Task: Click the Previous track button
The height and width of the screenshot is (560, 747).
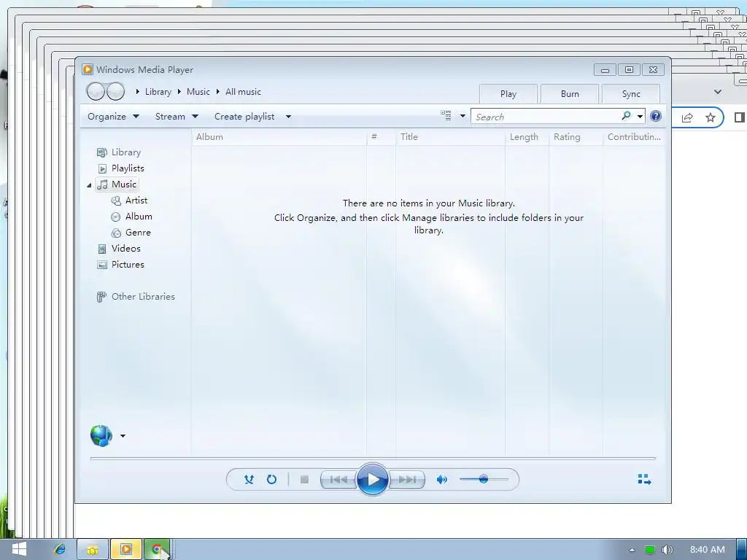Action: click(338, 480)
